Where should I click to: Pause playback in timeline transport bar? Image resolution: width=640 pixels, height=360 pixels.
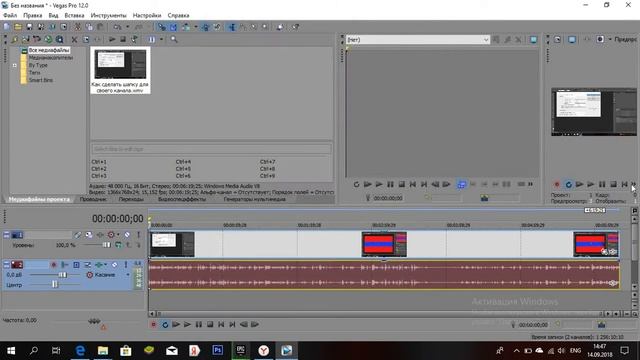[x=199, y=324]
